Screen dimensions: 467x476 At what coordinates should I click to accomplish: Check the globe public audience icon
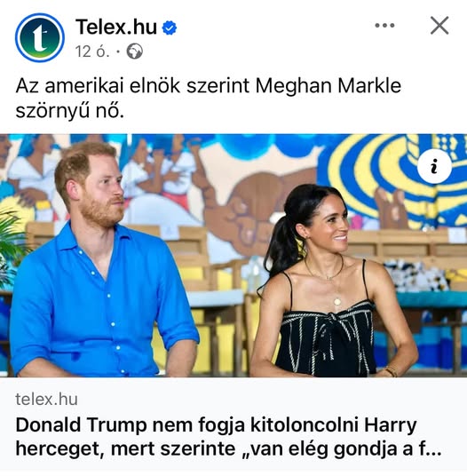pos(135,52)
